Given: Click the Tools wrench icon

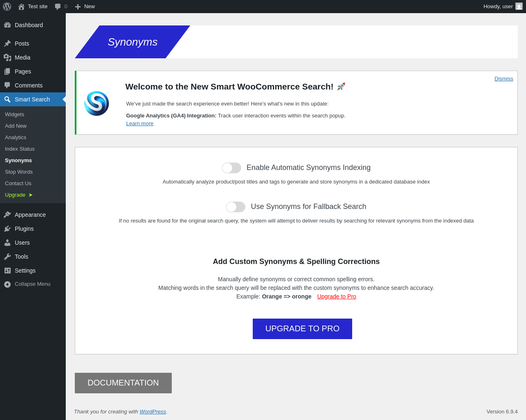Looking at the screenshot, I should (x=7, y=257).
